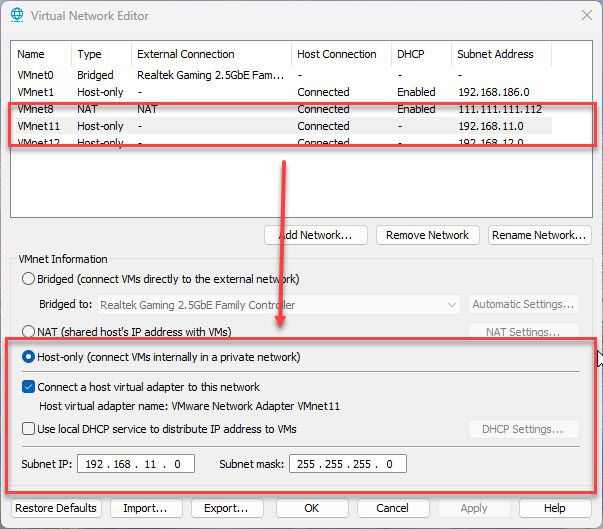Select the NAT shared host's IP option
The image size is (603, 529).
28,331
